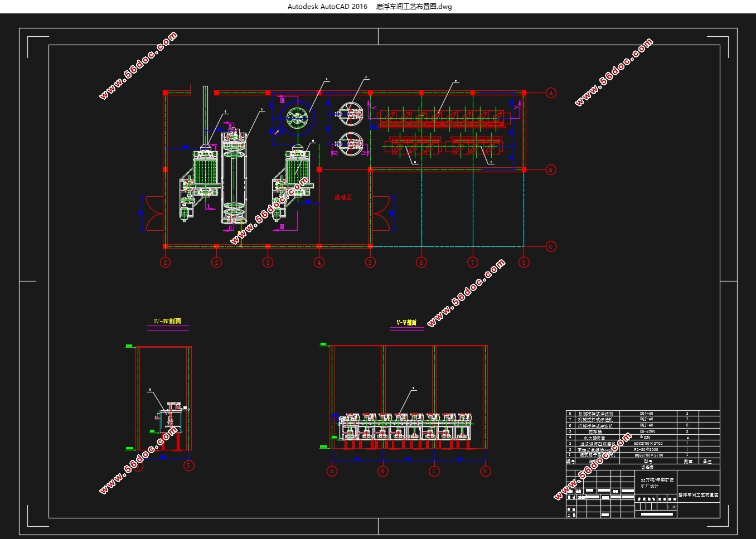Select the lower round agitation tank
The height and width of the screenshot is (539, 756).
click(351, 144)
